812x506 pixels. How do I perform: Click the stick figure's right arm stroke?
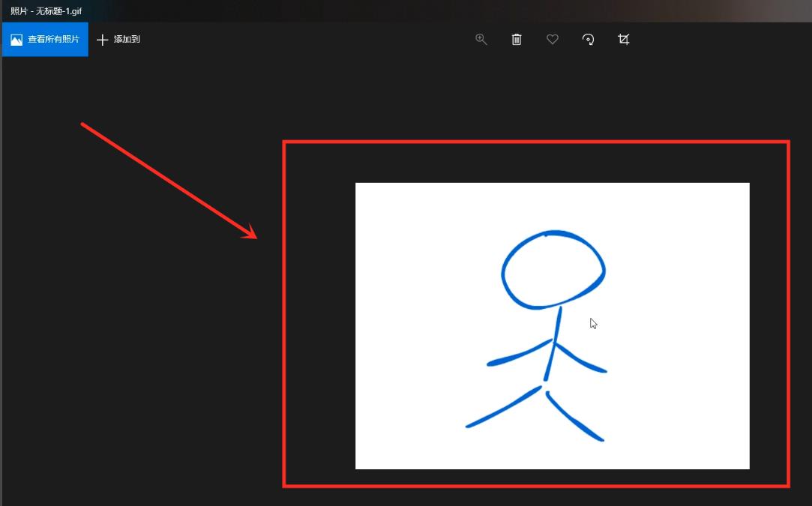[580, 358]
